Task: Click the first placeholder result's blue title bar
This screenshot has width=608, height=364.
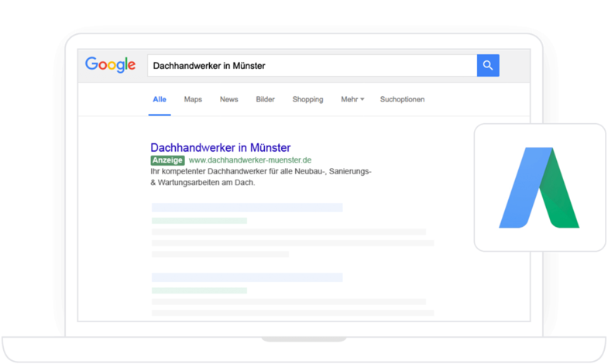Action: [x=247, y=208]
